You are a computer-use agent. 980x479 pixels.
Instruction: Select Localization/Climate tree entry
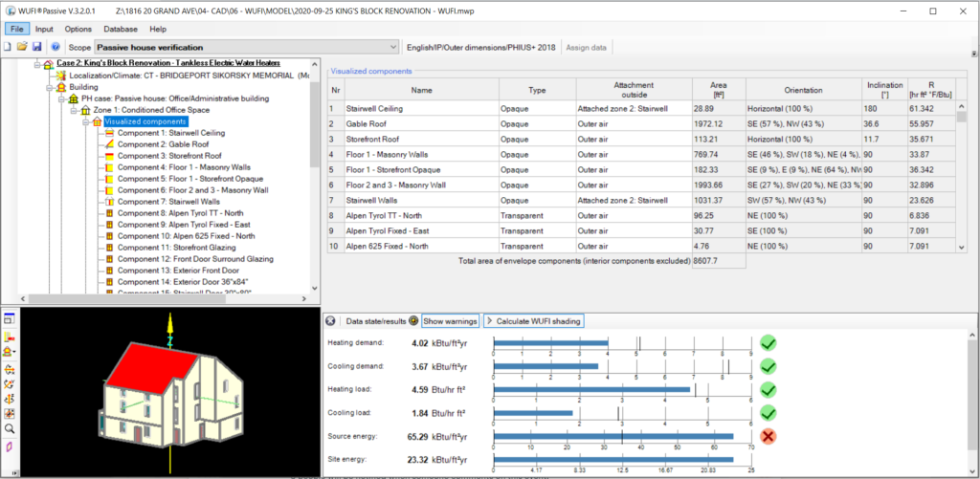pos(189,75)
